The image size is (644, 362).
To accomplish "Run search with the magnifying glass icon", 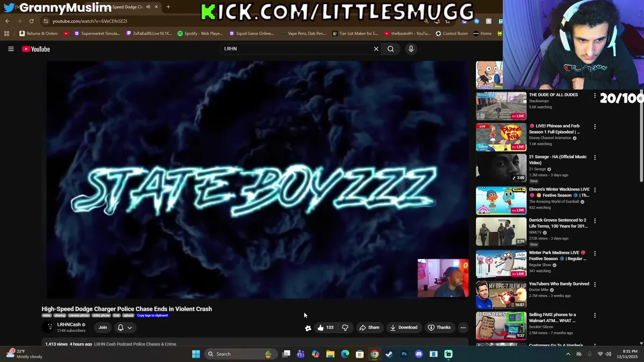I will [390, 49].
